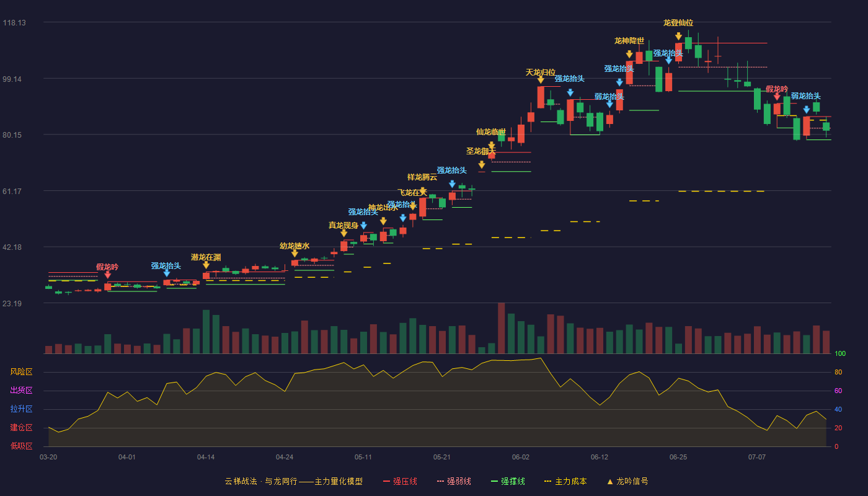Viewport: 868px width, 496px height.
Task: Click the 61.17 price axis label
Action: [14, 191]
